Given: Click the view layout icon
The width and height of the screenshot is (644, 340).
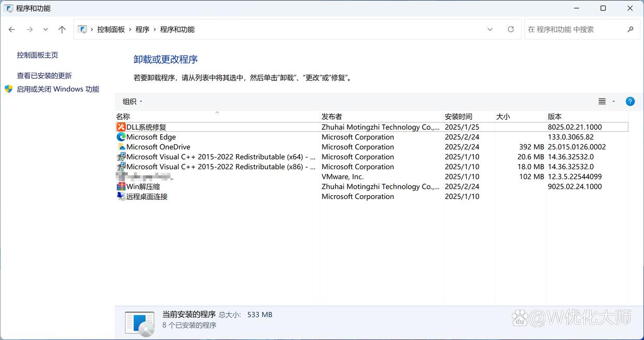Looking at the screenshot, I should pyautogui.click(x=602, y=102).
